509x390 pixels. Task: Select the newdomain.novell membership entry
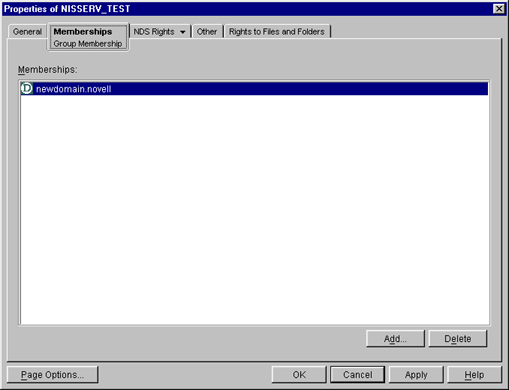coord(254,89)
